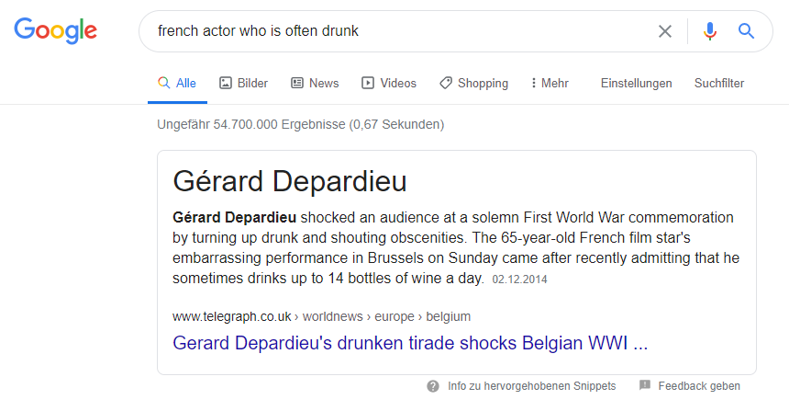Open the News results tab
The width and height of the screenshot is (789, 411).
(315, 83)
